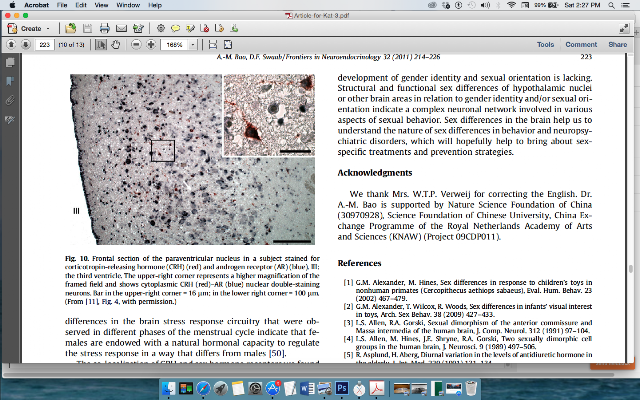Expand the Create dropdown arrow
The height and width of the screenshot is (400, 640).
[48, 29]
